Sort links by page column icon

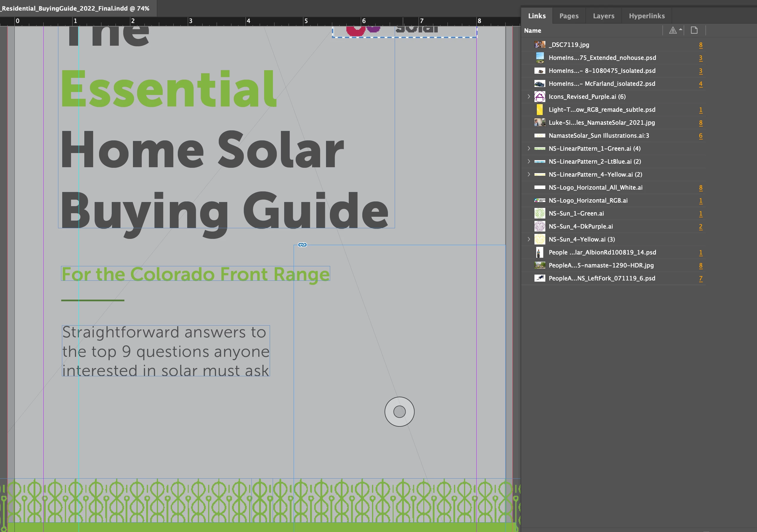694,30
